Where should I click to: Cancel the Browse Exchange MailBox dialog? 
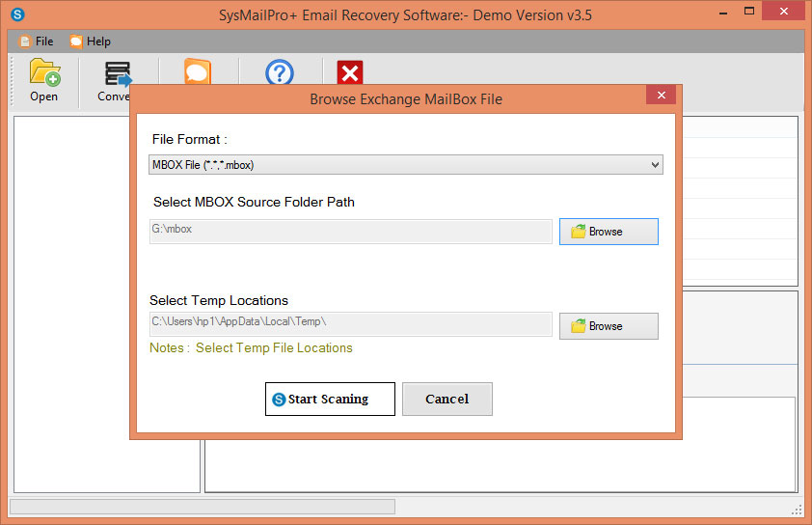[447, 400]
